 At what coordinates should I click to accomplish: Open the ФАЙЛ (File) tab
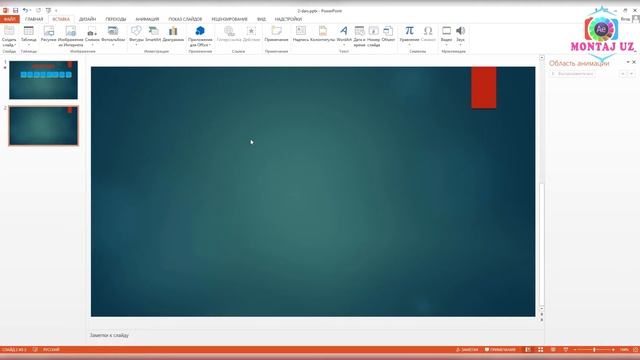click(9, 19)
